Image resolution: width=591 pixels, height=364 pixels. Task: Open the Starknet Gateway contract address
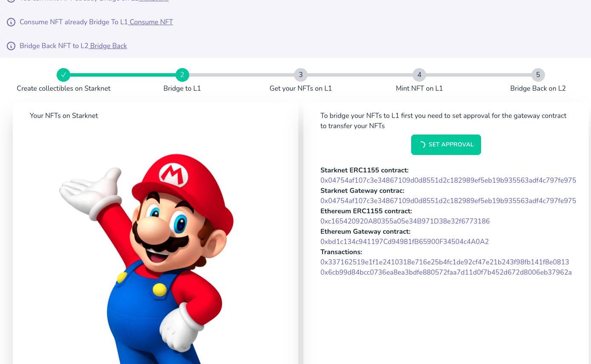click(448, 201)
